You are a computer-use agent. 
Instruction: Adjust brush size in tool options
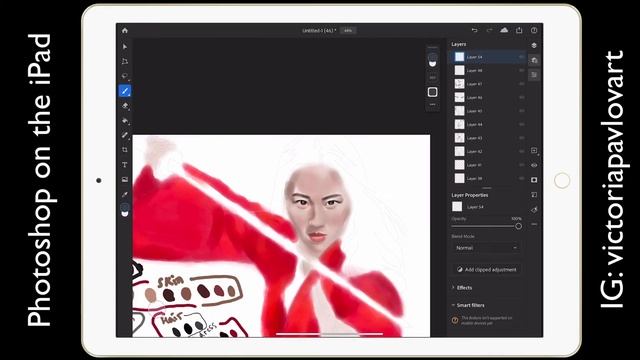tap(433, 78)
